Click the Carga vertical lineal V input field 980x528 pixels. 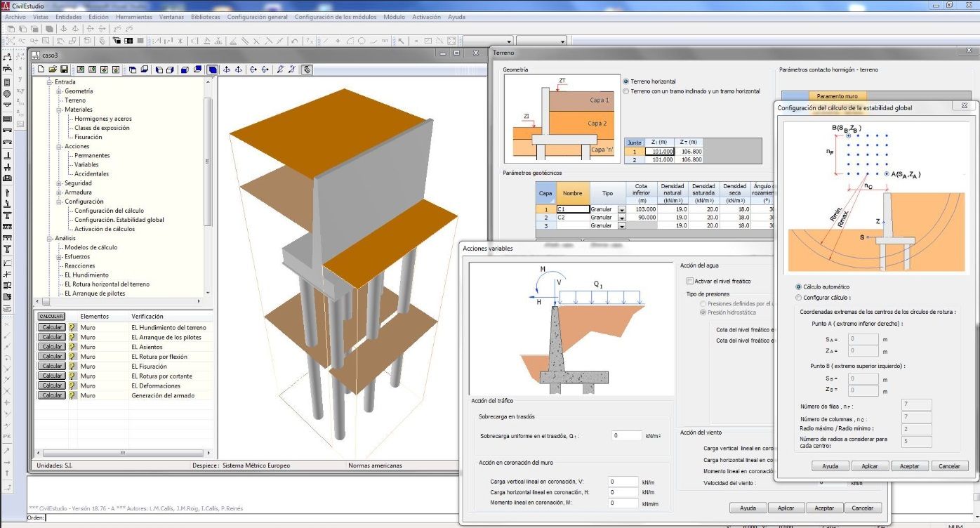tap(623, 482)
